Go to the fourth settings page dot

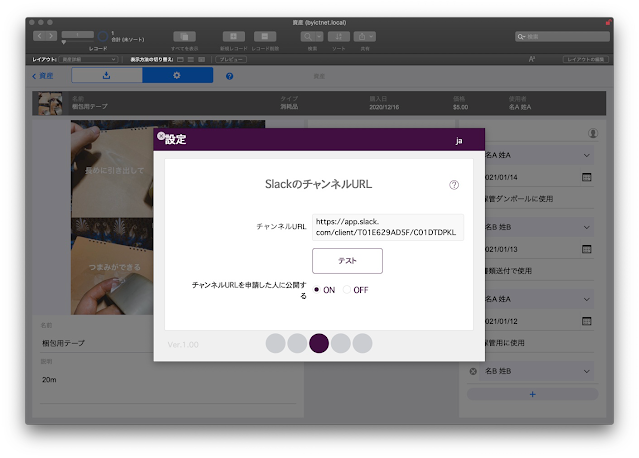tap(340, 343)
